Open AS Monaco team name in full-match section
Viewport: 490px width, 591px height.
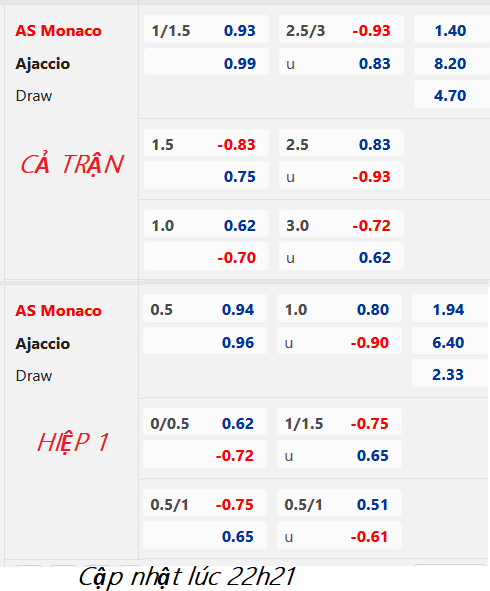(x=58, y=31)
